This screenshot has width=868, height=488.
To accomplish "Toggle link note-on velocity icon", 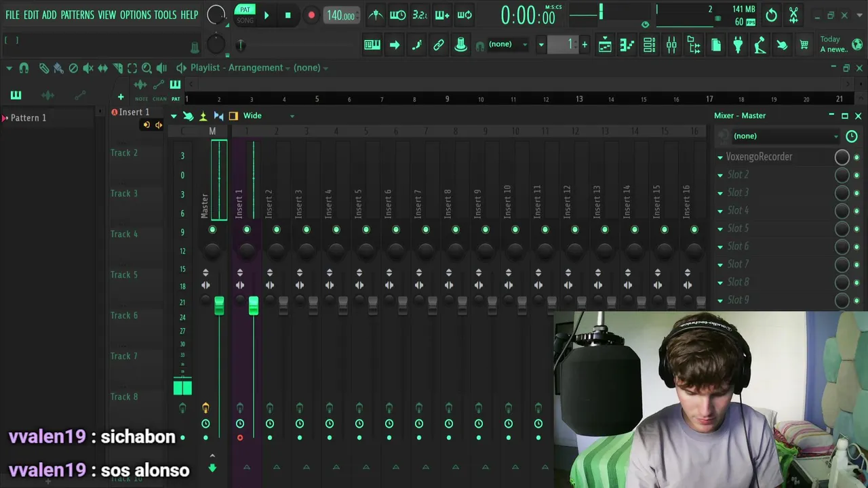I will (x=439, y=45).
